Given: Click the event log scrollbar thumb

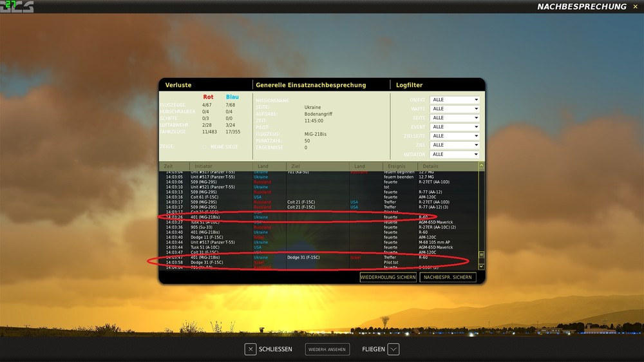Looking at the screenshot, I should [x=481, y=255].
